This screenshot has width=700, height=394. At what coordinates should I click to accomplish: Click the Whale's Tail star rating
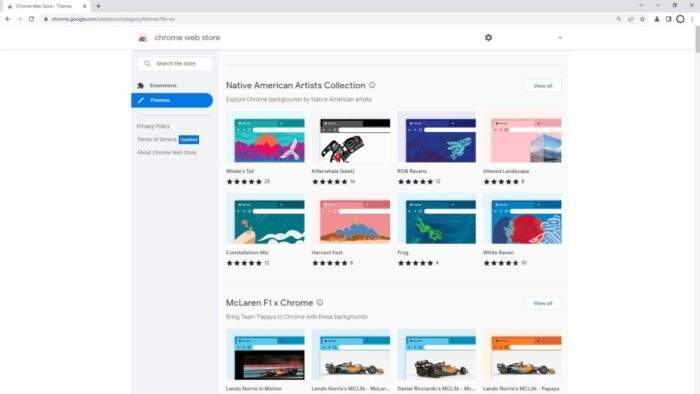[244, 182]
